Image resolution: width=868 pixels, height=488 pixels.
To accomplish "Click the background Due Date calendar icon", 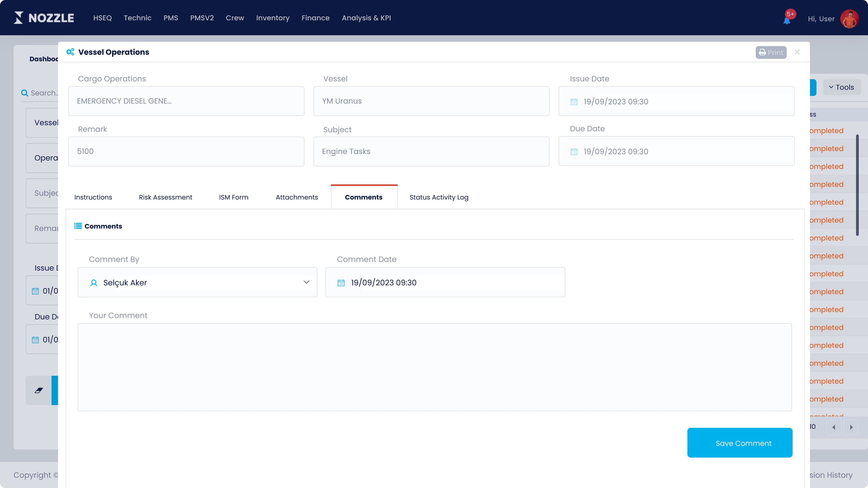I will tap(35, 340).
